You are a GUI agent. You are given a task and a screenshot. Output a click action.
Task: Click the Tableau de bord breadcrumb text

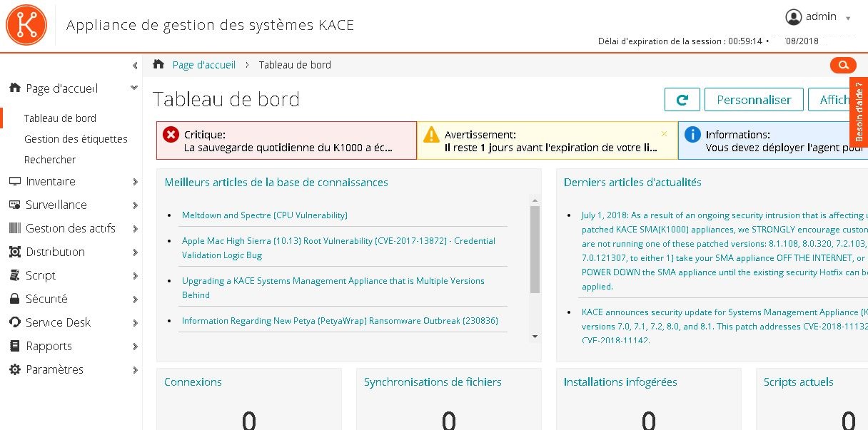click(x=295, y=65)
